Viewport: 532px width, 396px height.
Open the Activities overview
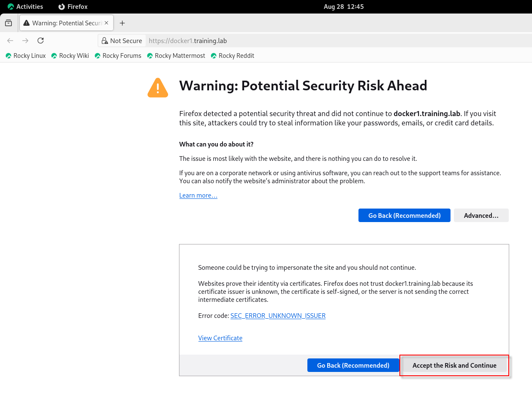tap(25, 7)
